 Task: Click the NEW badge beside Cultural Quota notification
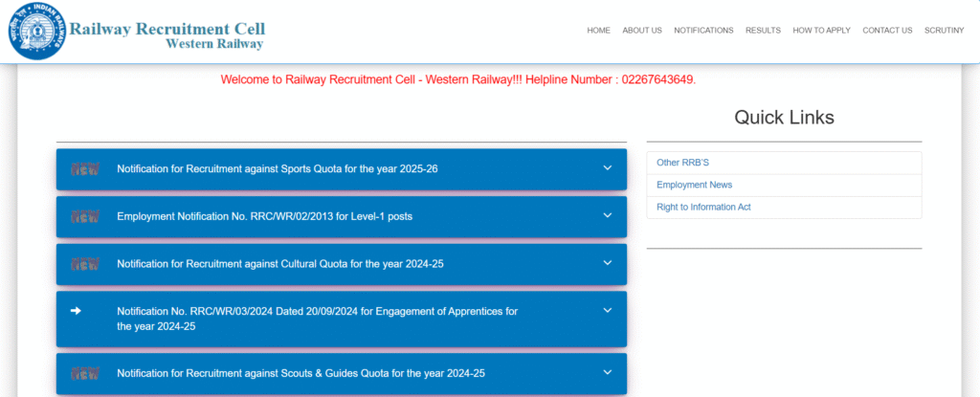85,264
